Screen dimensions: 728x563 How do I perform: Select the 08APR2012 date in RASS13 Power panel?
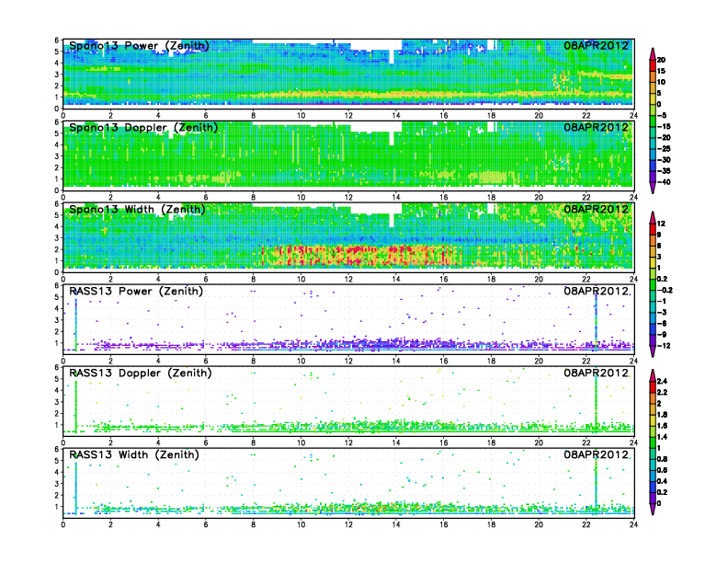[x=597, y=291]
